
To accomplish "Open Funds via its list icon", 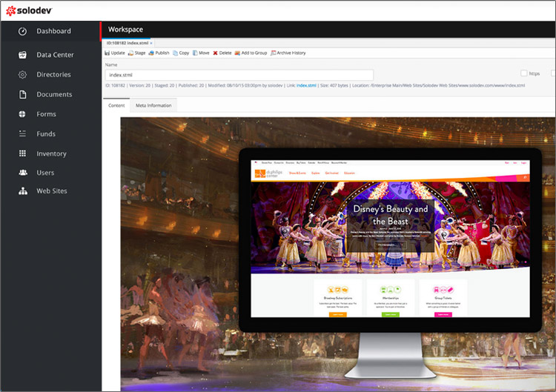I will click(22, 133).
